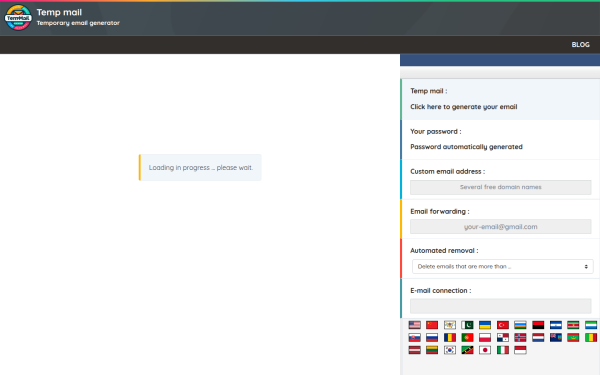Focus the E-mail connection input field

[501, 306]
